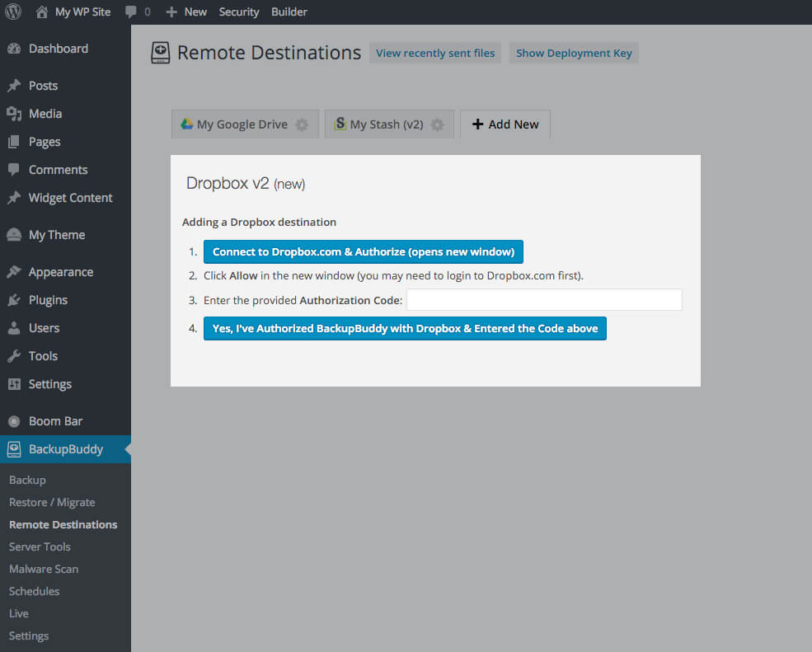
Task: Switch to the My Google Drive tab
Action: pyautogui.click(x=246, y=124)
